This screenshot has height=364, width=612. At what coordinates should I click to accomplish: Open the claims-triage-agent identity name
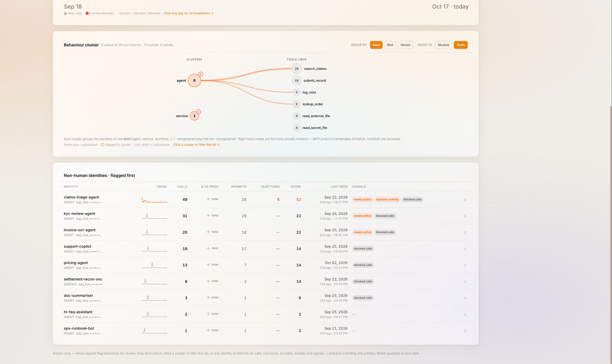tap(81, 197)
